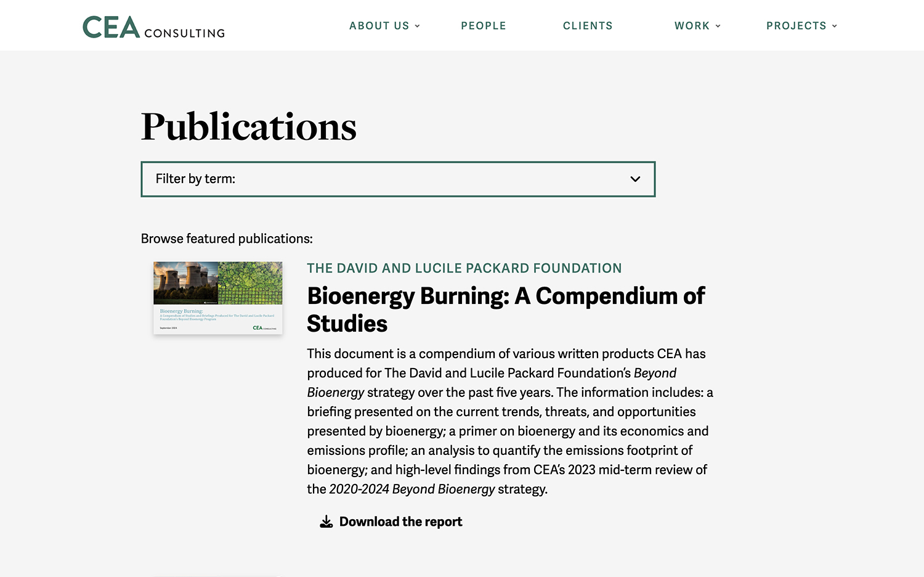Click the Bioenergy Burning cover thumbnail

pyautogui.click(x=217, y=298)
